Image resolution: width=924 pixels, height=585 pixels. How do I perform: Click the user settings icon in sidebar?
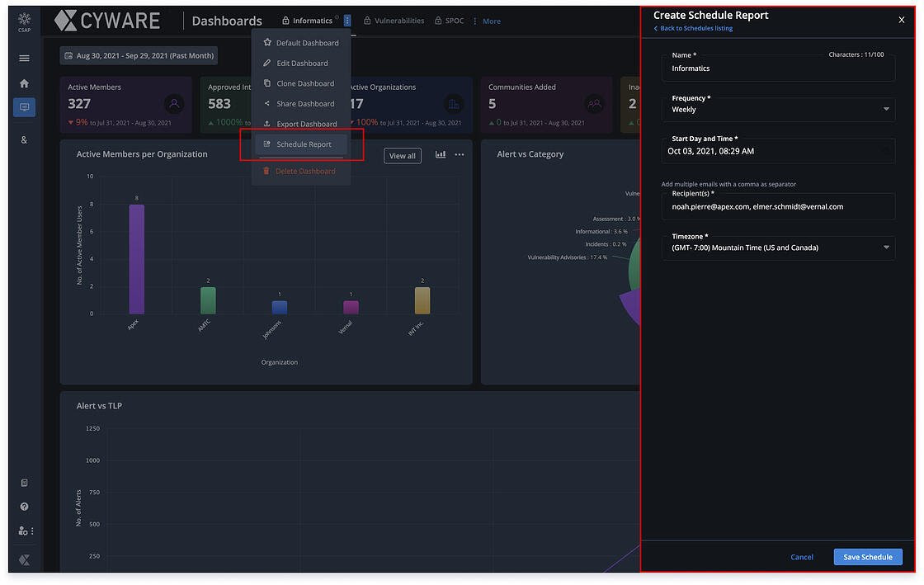[x=26, y=531]
